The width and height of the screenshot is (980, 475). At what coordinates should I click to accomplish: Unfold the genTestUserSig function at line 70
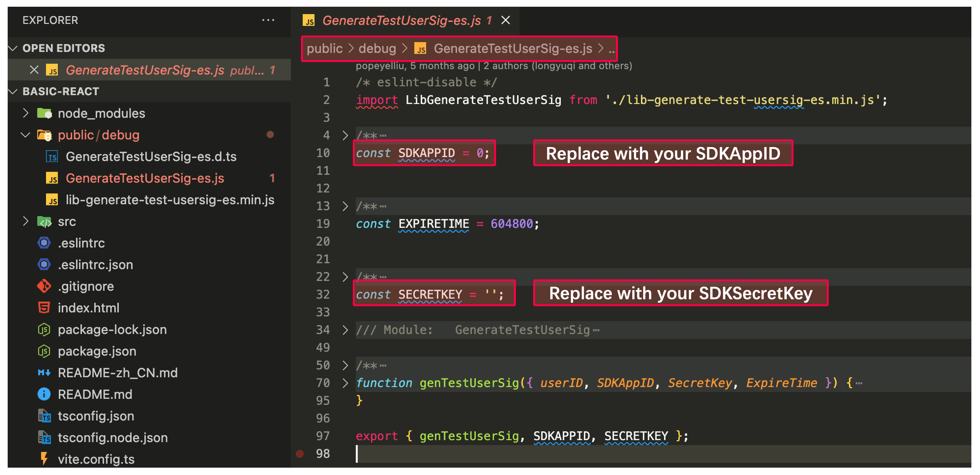pos(345,383)
